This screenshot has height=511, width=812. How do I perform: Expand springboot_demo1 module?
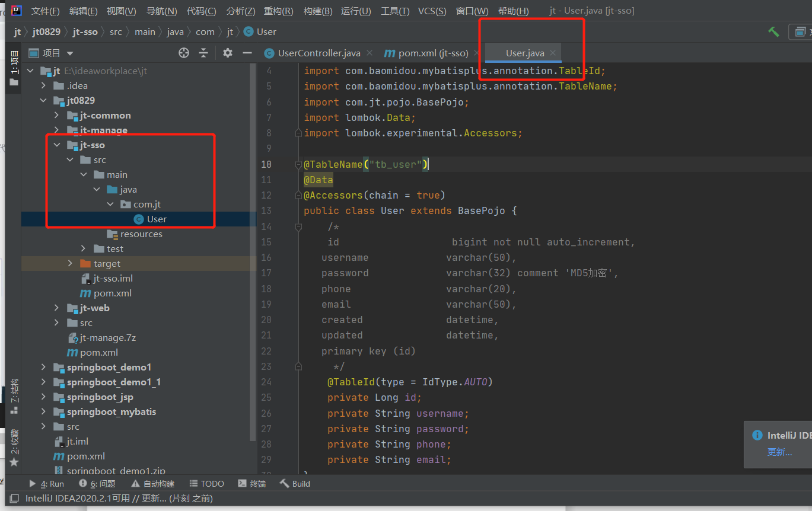click(x=43, y=368)
